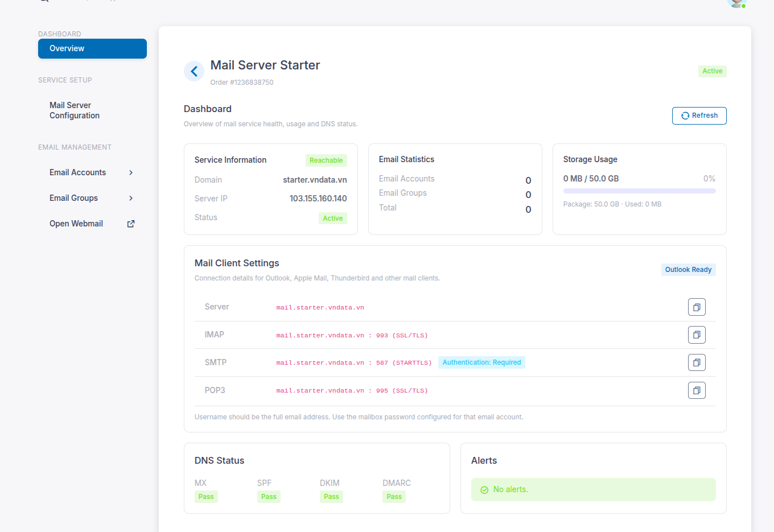The height and width of the screenshot is (532, 774).
Task: Click the green check icon in Alerts
Action: tap(484, 490)
